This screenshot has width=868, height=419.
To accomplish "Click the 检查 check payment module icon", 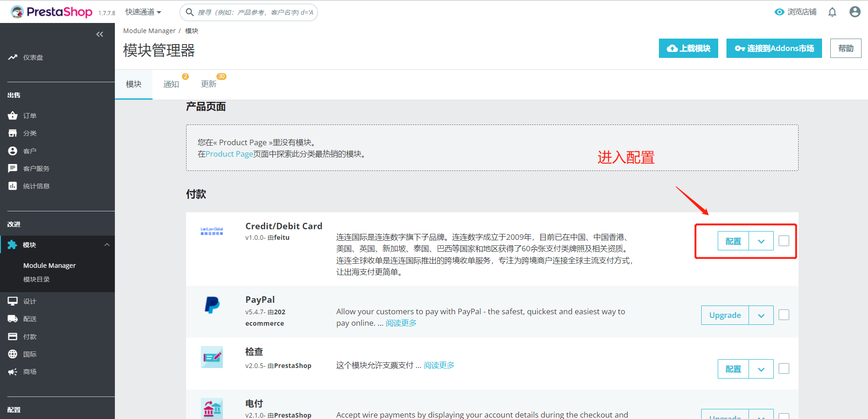I will coord(212,357).
